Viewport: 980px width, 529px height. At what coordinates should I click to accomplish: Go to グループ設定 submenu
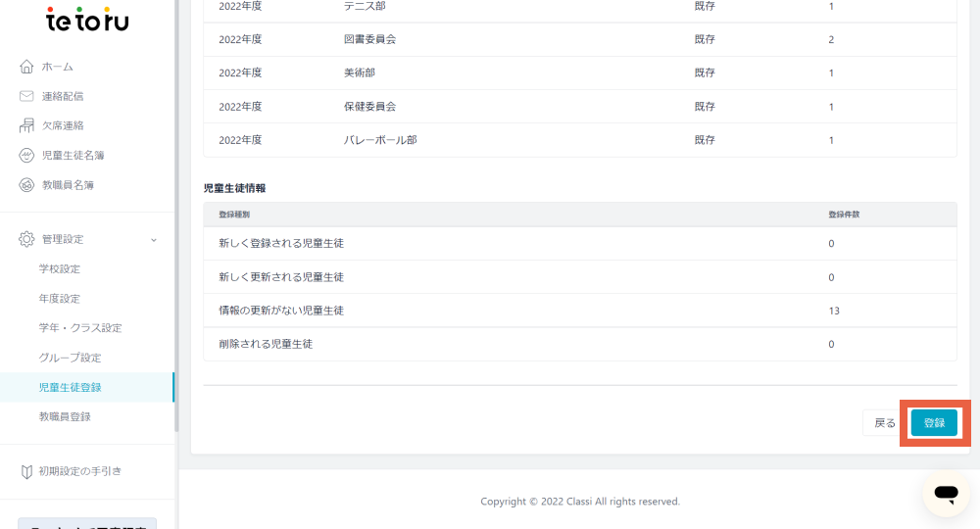70,358
